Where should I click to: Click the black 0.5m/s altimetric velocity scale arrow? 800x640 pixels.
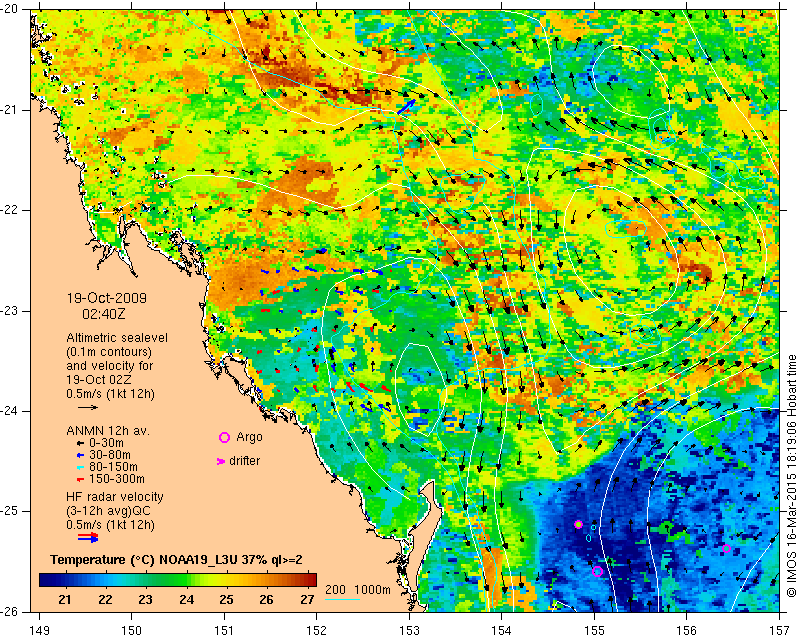click(88, 407)
